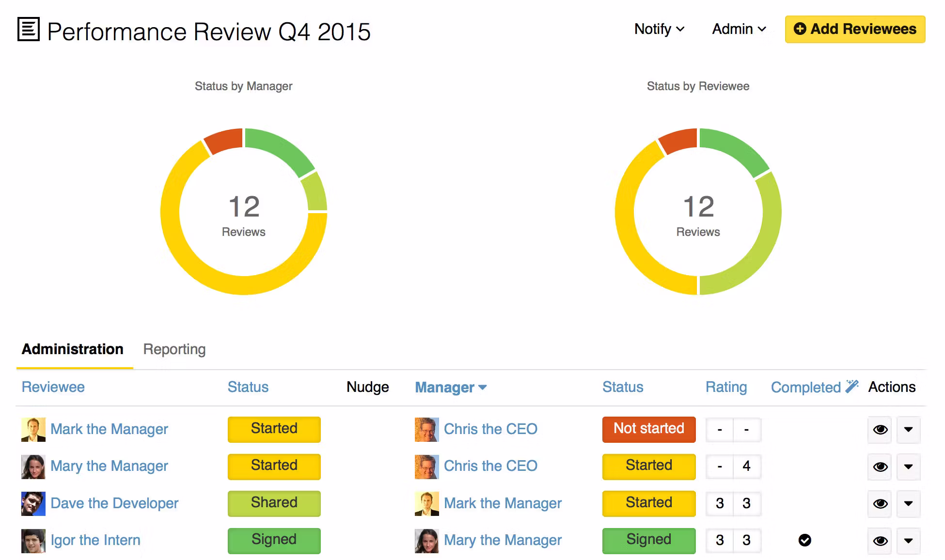This screenshot has height=560, width=945.
Task: Click Chris the CEO's avatar in the first row
Action: [x=426, y=429]
